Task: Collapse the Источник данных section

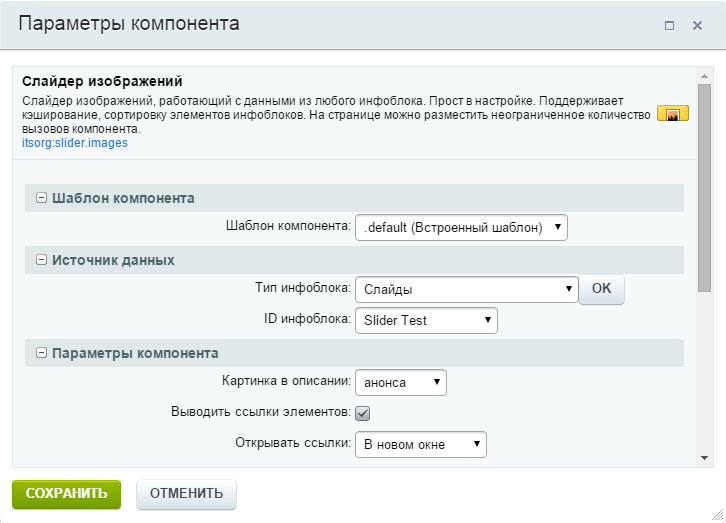Action: [x=42, y=260]
